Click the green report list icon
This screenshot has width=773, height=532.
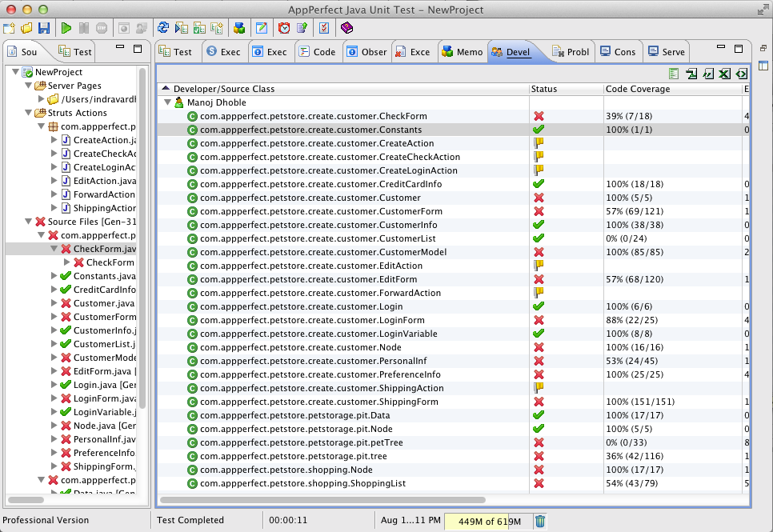(x=674, y=74)
